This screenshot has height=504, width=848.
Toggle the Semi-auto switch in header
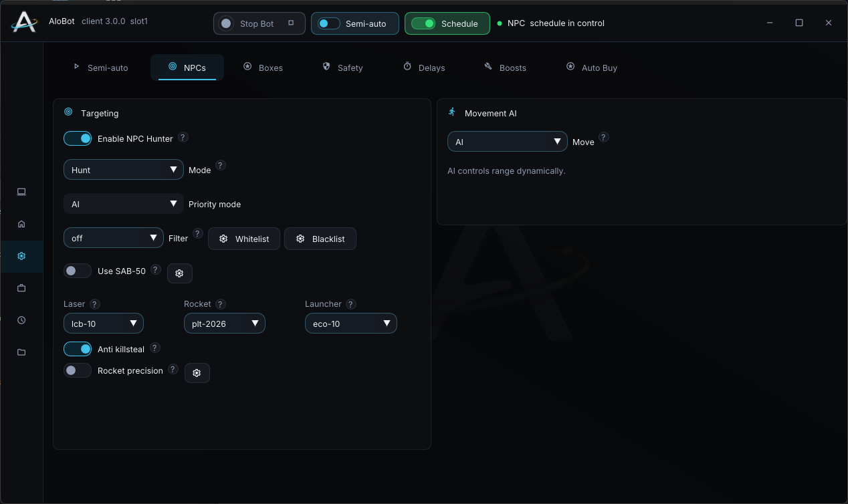pos(328,23)
